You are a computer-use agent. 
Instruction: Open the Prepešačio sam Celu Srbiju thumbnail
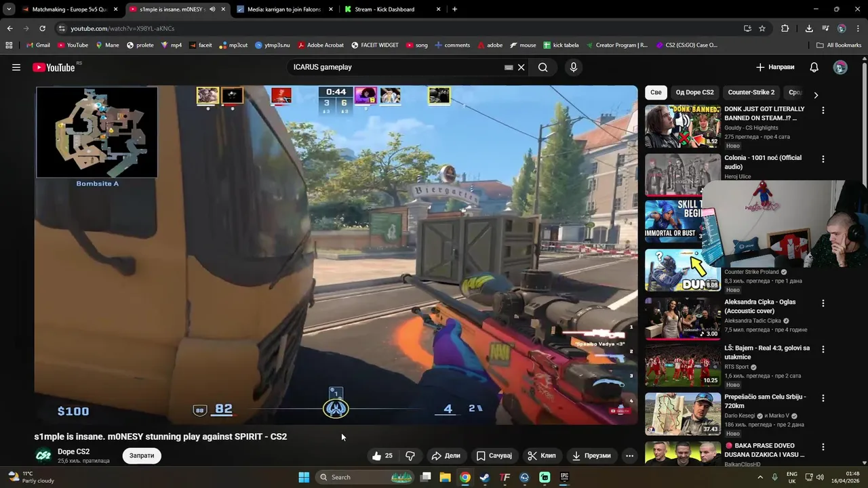tap(682, 414)
